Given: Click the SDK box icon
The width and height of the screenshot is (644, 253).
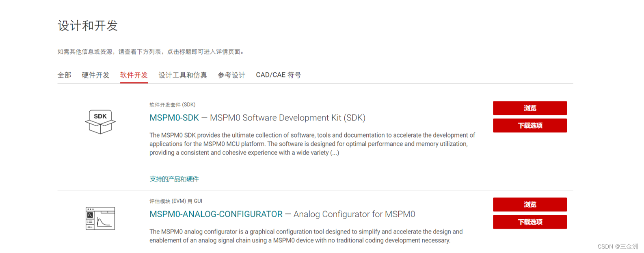Looking at the screenshot, I should [100, 121].
